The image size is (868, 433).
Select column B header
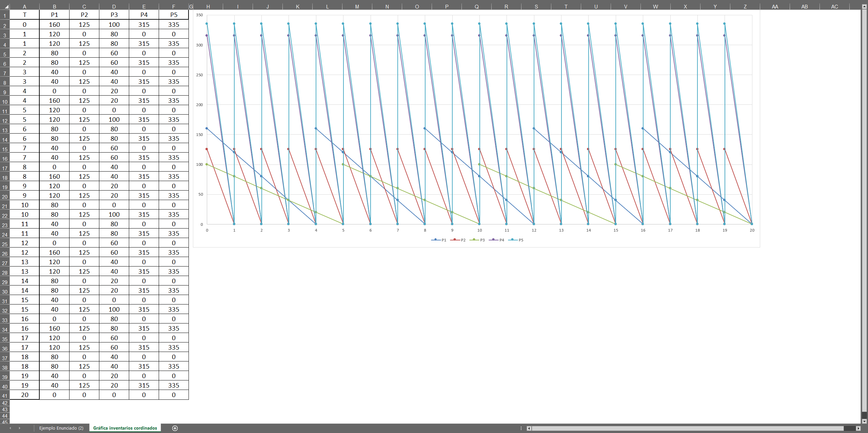click(54, 6)
